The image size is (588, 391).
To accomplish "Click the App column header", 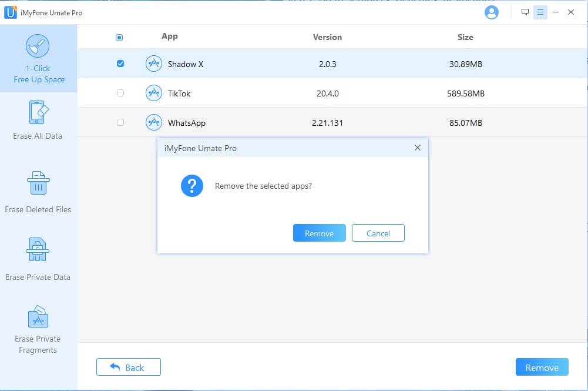I will (170, 36).
